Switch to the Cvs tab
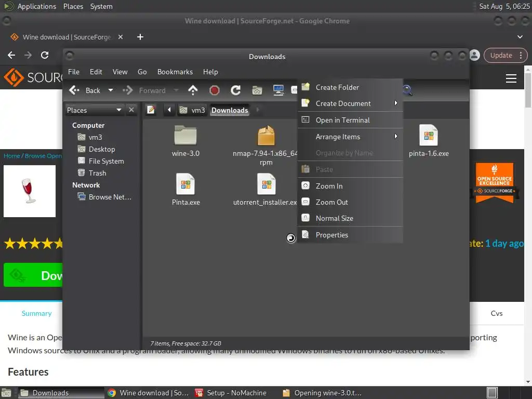 496,313
